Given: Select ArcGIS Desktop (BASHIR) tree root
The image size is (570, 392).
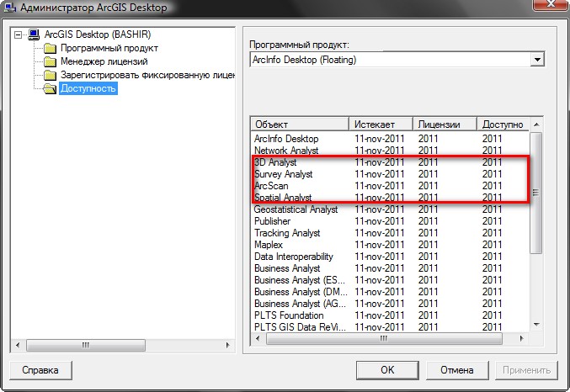Looking at the screenshot, I should [x=98, y=34].
